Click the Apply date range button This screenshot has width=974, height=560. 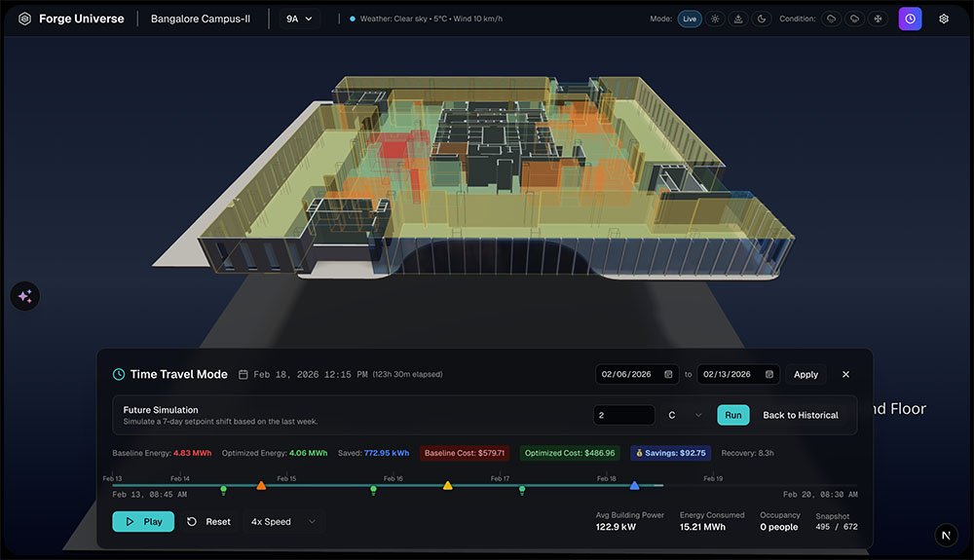coord(805,374)
